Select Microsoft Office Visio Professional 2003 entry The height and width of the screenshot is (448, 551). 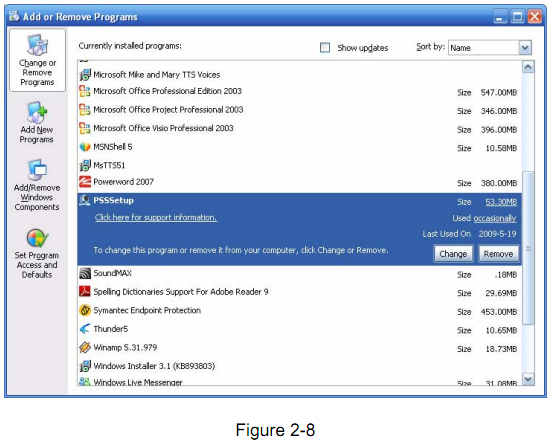tap(299, 129)
